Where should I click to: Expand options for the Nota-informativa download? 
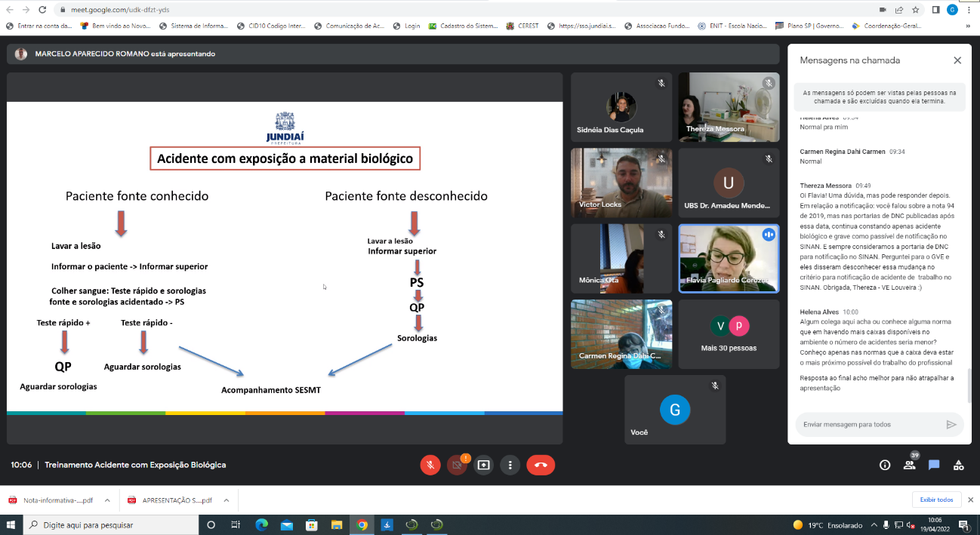click(107, 500)
